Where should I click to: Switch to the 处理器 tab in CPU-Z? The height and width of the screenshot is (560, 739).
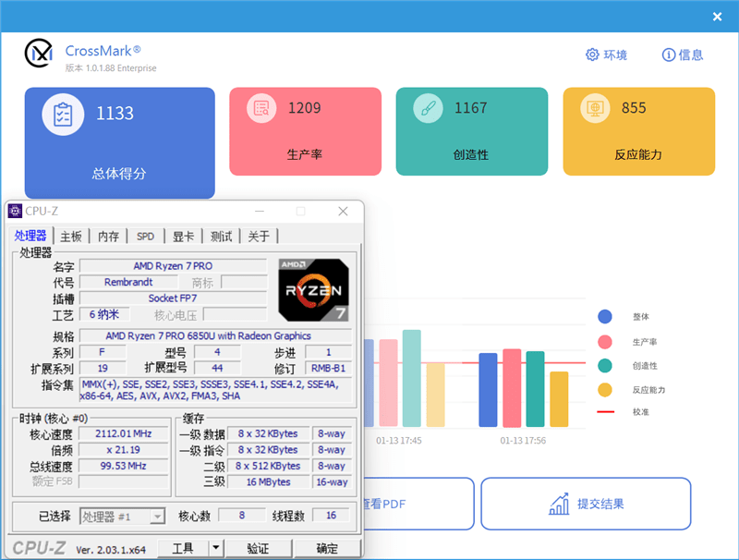tap(30, 236)
